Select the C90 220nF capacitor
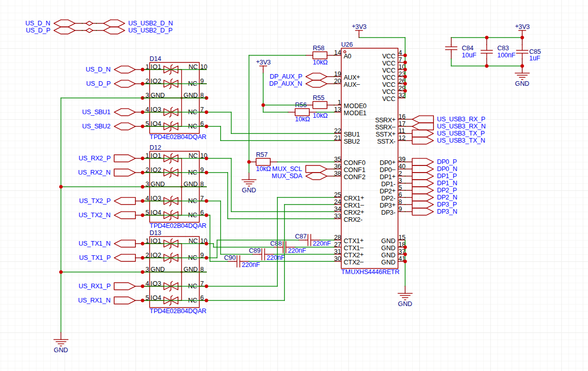 click(x=238, y=261)
